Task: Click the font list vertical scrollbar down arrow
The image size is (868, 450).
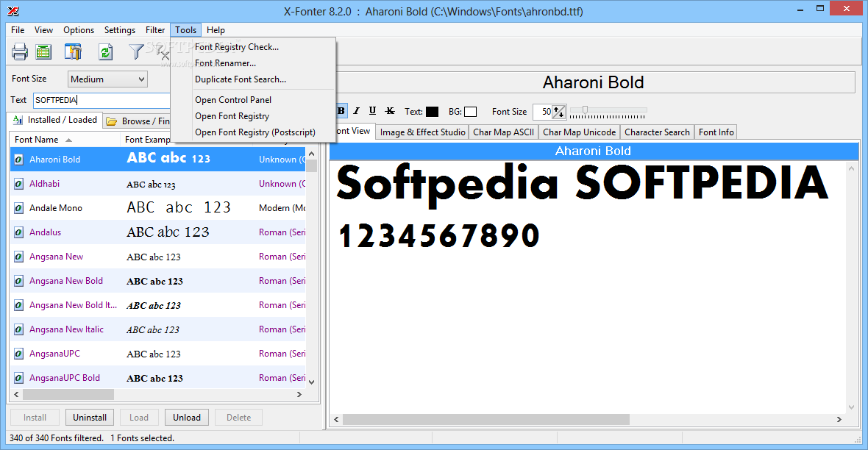Action: tap(312, 382)
